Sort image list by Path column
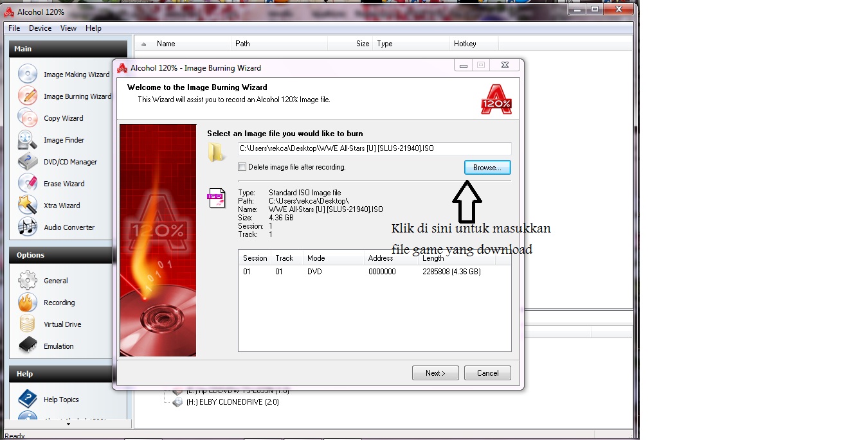Viewport: 868px width, 440px height. tap(279, 44)
